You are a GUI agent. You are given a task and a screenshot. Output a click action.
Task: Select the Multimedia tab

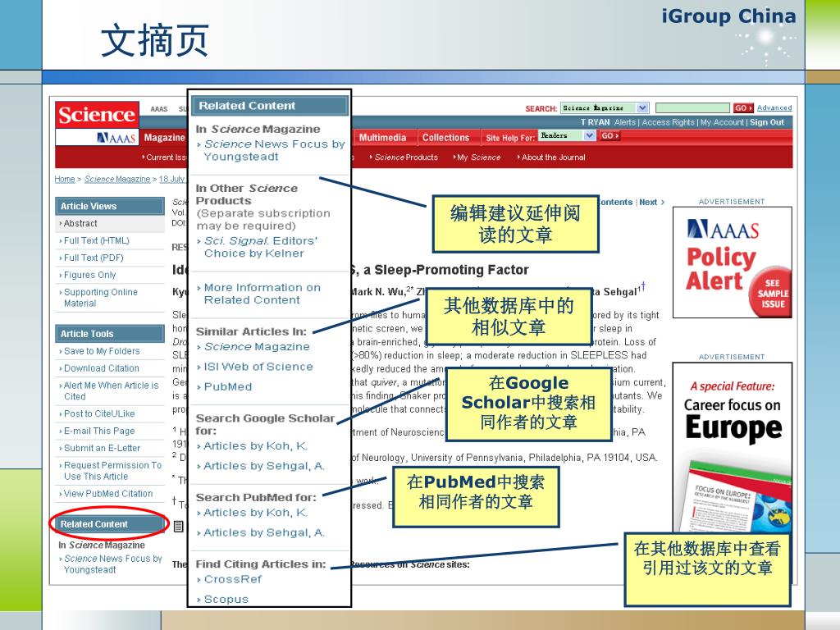(382, 138)
